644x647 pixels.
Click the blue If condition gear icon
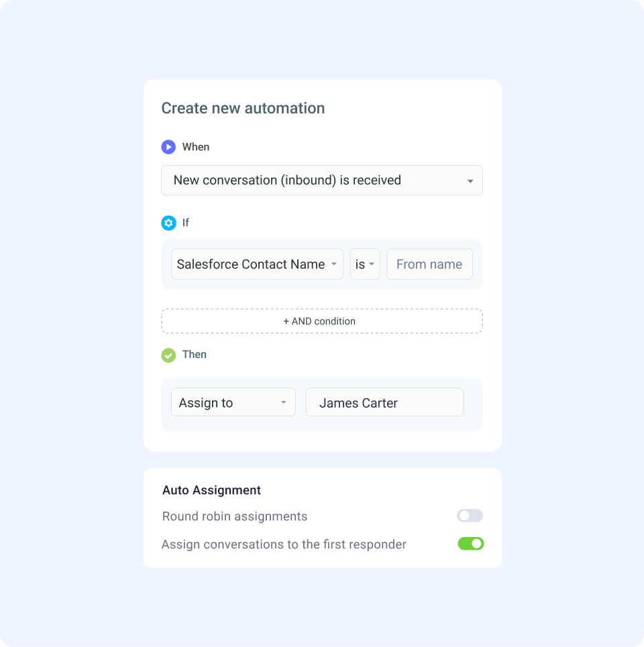168,223
